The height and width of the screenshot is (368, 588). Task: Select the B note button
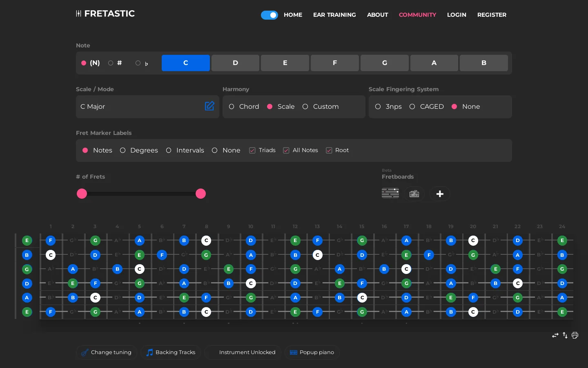(484, 63)
